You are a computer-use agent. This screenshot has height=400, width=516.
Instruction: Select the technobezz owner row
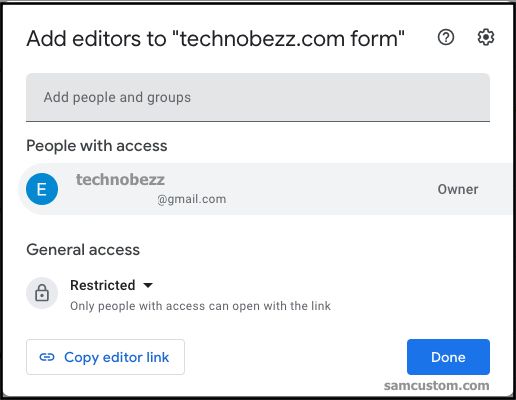pos(266,189)
